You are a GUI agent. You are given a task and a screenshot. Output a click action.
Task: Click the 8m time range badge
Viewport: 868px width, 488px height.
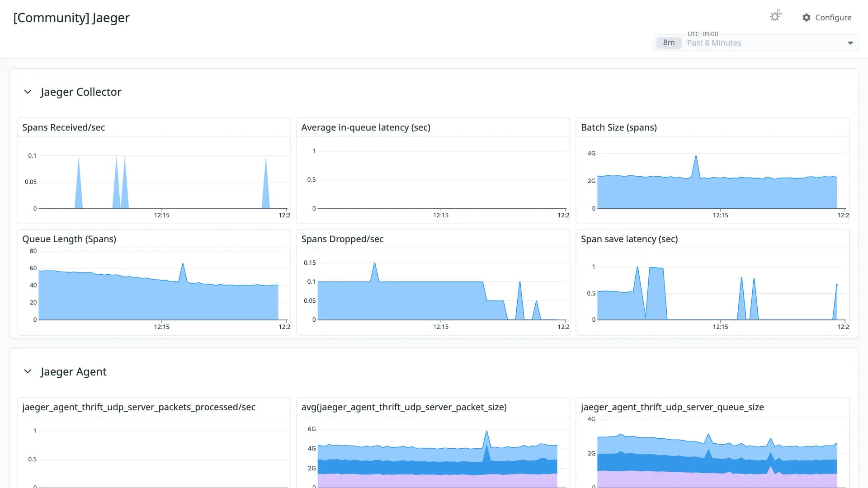pyautogui.click(x=669, y=43)
